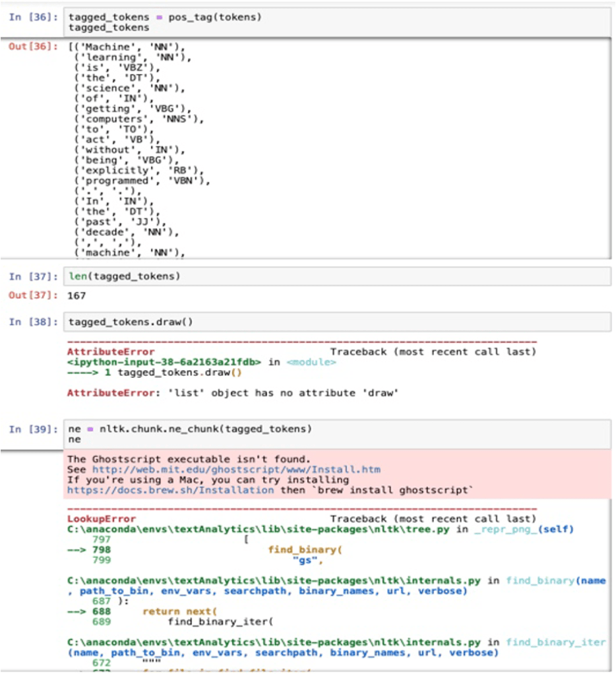Select cell by clicking In [37] prompt
This screenshot has height=674, width=616.
click(x=32, y=276)
